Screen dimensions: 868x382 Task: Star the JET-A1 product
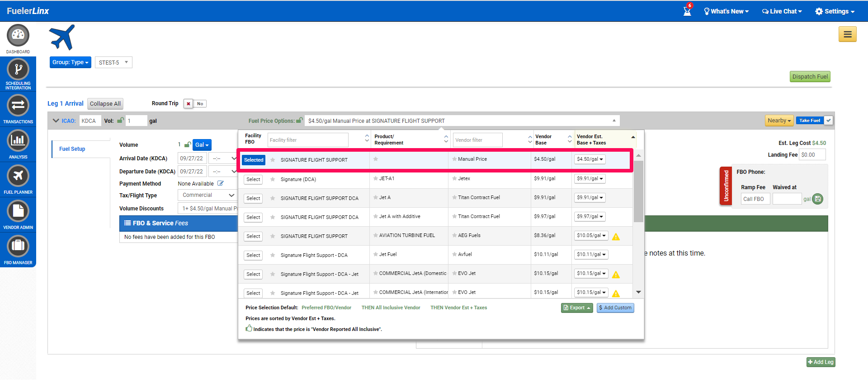pos(376,178)
